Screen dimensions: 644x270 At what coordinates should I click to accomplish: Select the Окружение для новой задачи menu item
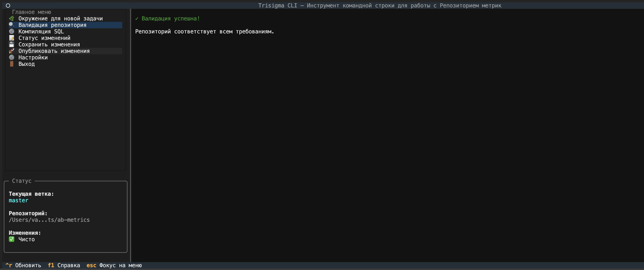coord(60,19)
